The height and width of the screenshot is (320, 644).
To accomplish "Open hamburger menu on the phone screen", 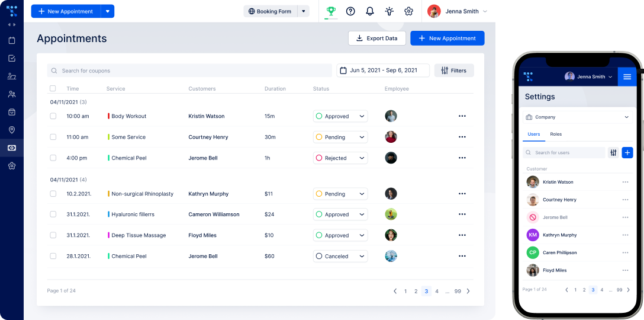I will click(627, 76).
